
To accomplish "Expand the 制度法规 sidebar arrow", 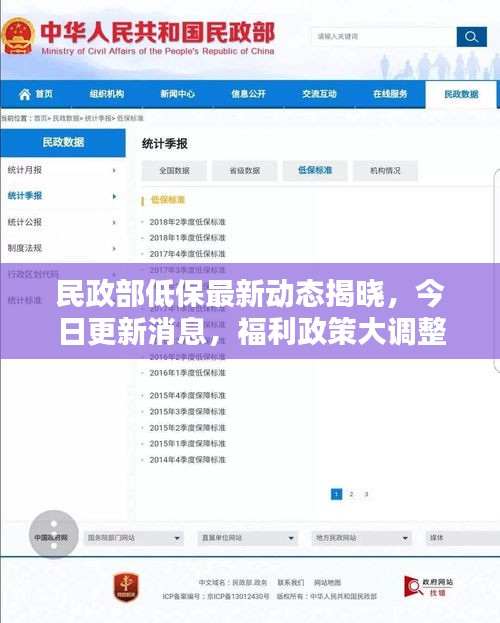I will click(x=114, y=248).
